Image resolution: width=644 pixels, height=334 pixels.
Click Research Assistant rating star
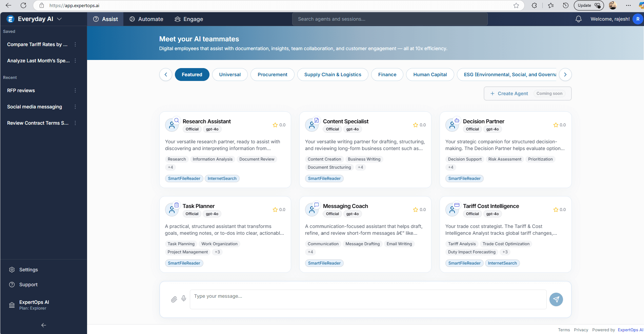click(275, 125)
